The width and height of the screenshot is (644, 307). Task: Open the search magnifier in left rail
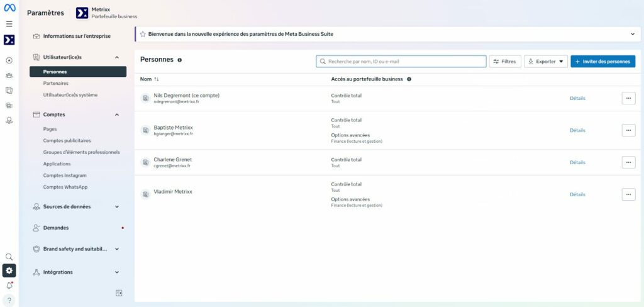pyautogui.click(x=9, y=257)
